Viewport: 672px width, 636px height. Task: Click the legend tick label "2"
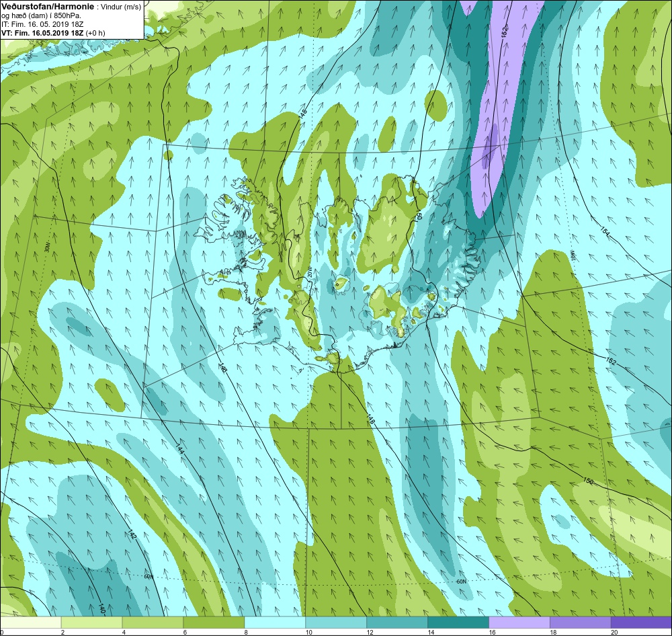tap(62, 632)
